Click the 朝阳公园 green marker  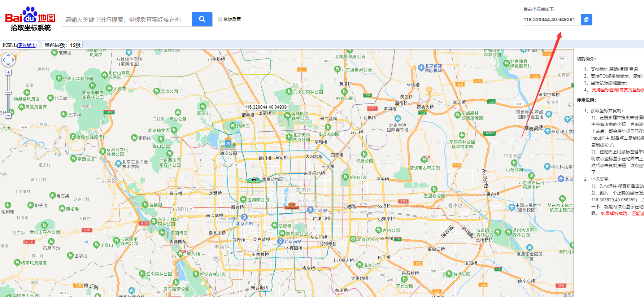(x=345, y=177)
